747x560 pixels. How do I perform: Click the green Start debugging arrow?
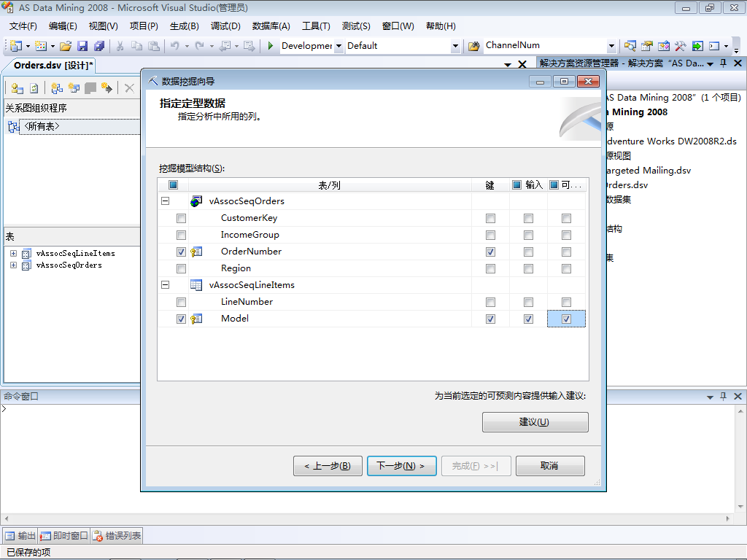[x=270, y=46]
